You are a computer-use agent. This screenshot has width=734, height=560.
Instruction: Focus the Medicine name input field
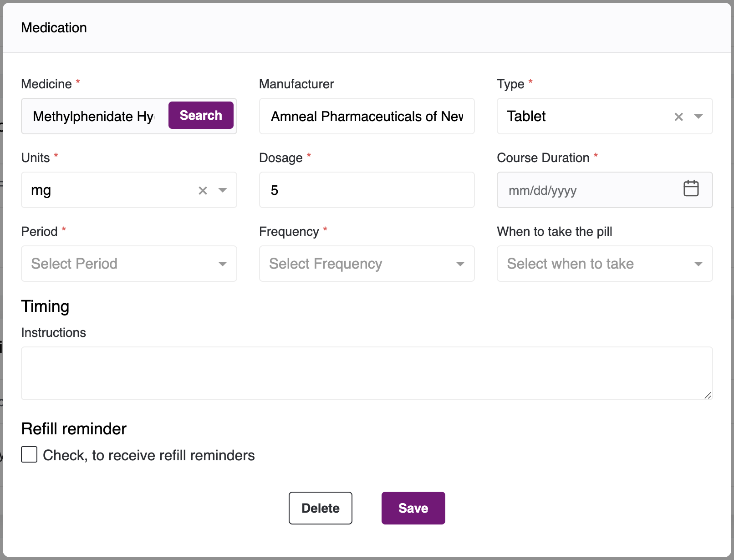pos(93,117)
